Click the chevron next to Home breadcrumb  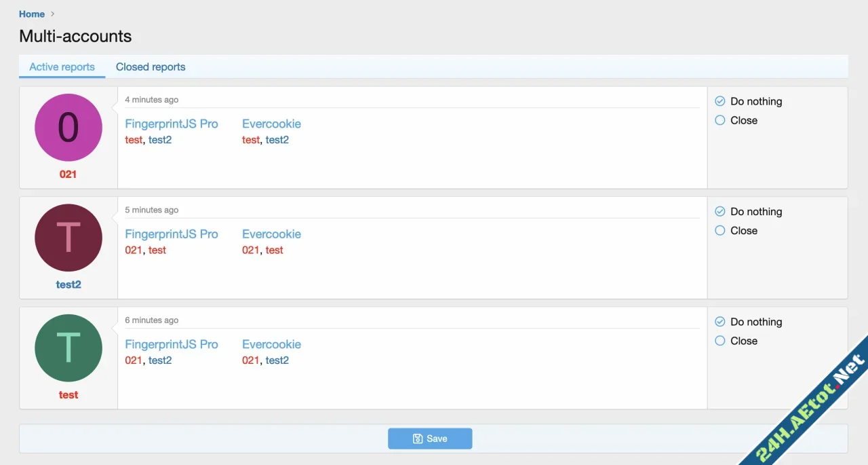(52, 14)
